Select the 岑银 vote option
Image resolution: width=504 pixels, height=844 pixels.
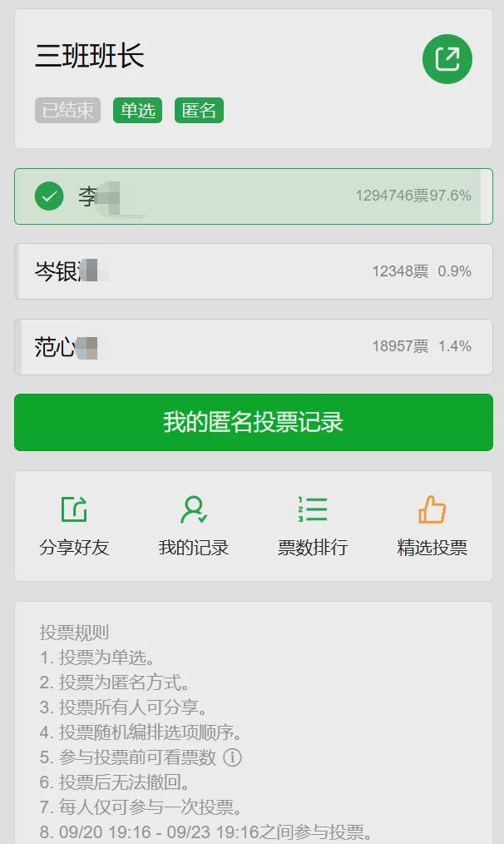(254, 271)
